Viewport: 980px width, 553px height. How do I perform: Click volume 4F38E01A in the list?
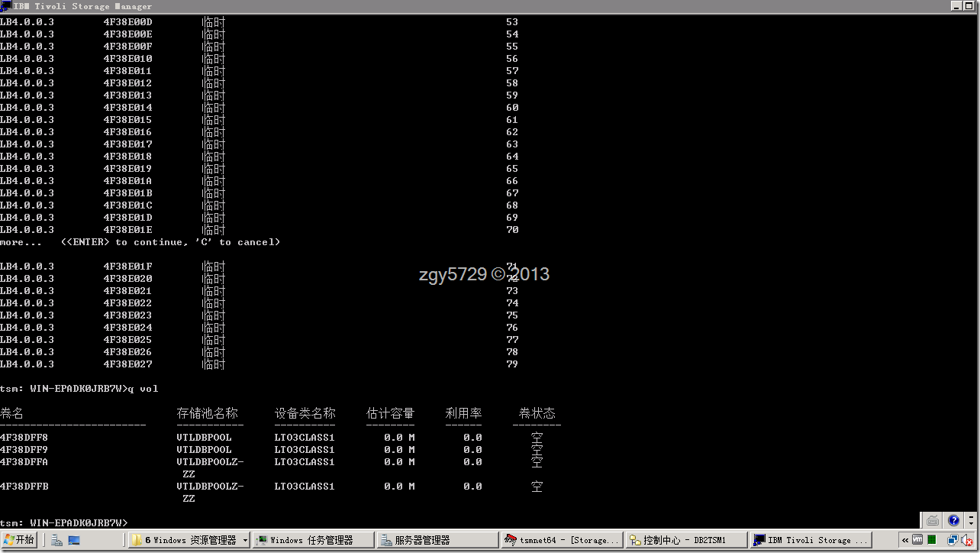127,181
